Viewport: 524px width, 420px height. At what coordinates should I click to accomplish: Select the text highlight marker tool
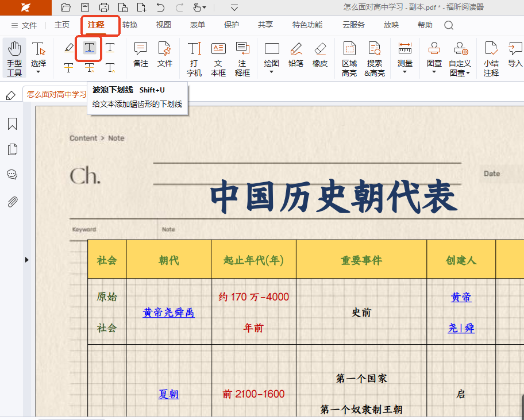click(x=69, y=48)
